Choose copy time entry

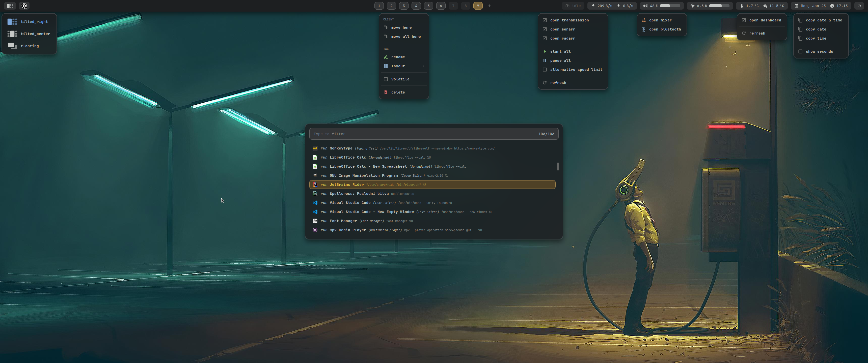[821, 38]
